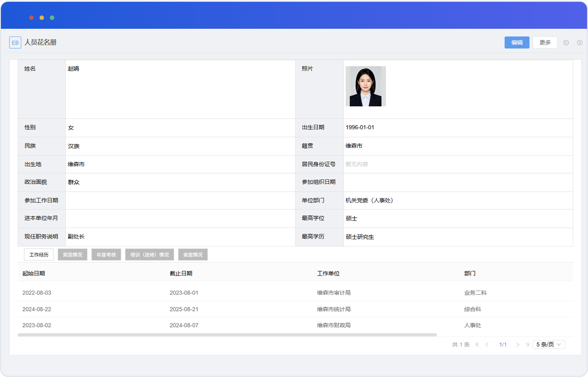Screen dimensions: 588x377
Task: Open the 5条/页 page size dropdown
Action: [x=549, y=345]
